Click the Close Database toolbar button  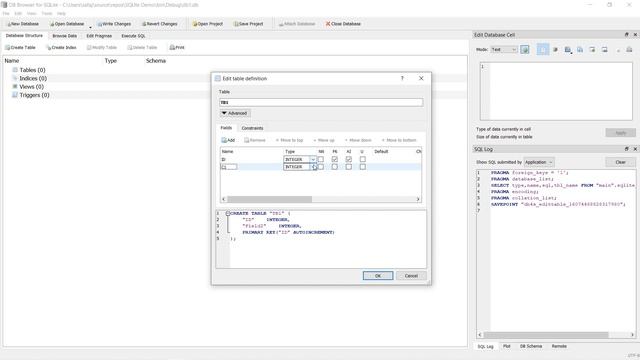(x=343, y=24)
